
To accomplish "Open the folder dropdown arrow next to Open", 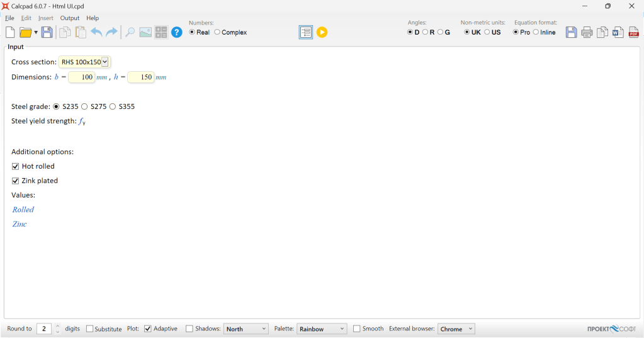I will (36, 33).
